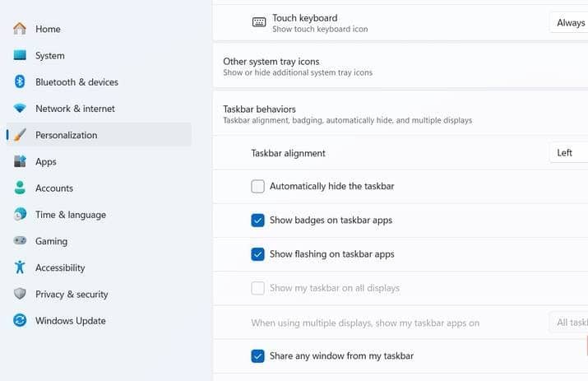The image size is (588, 381).
Task: Click the Touch keyboard setting title
Action: 304,17
